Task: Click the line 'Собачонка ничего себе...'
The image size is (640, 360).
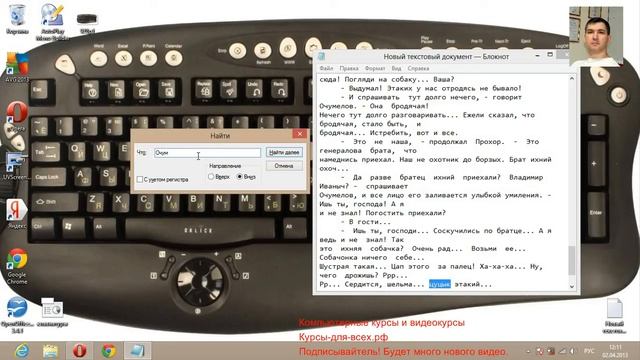Action: click(372, 258)
